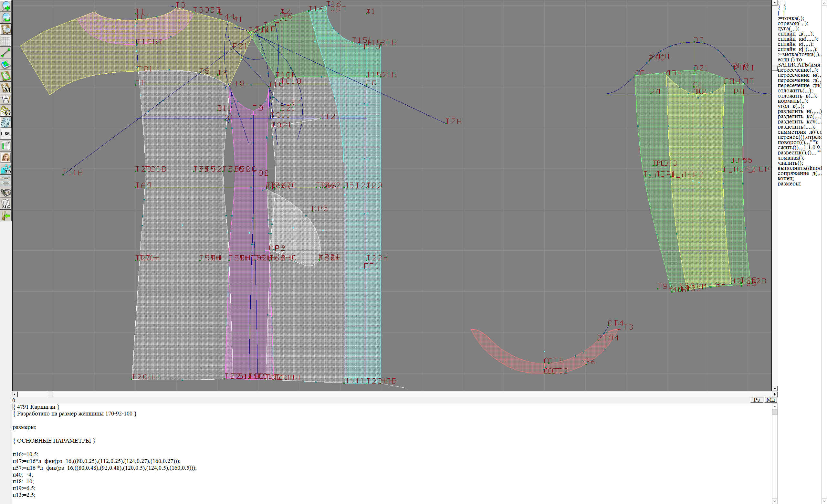Click the woman portrait icon
The image size is (827, 504).
point(6,157)
